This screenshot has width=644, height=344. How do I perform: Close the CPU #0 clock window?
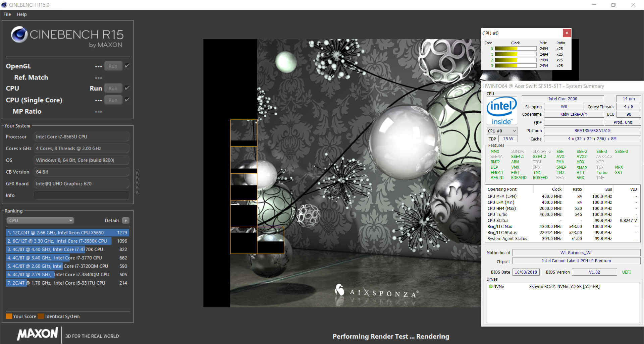point(567,33)
